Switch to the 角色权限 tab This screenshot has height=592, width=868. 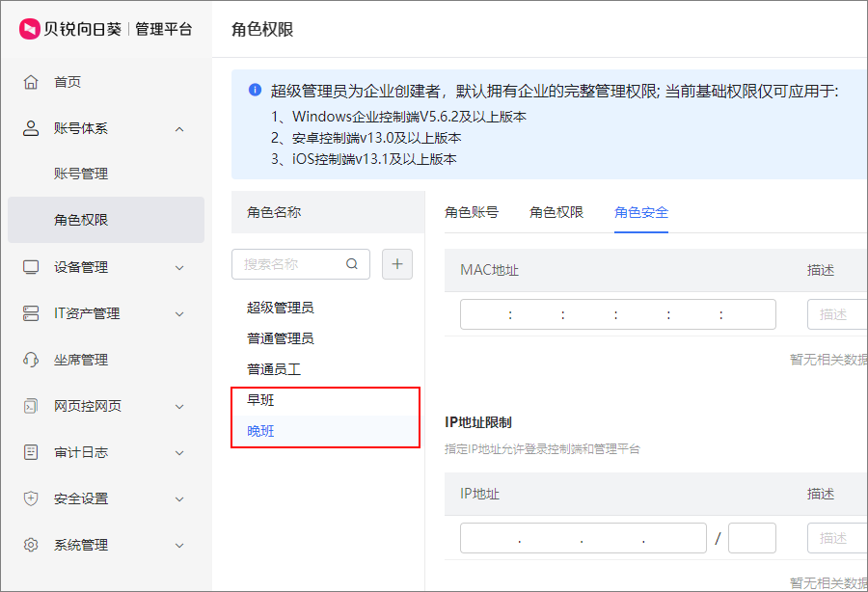(x=556, y=212)
